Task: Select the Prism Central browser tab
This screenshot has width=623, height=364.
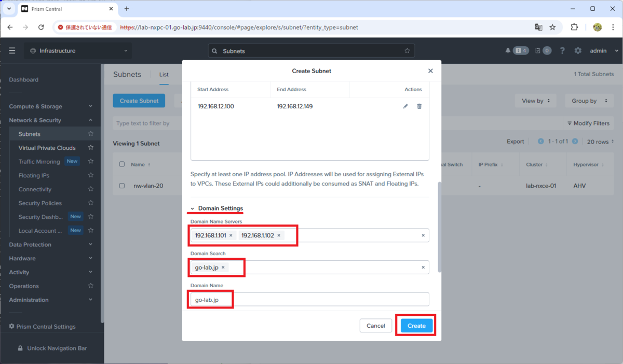Action: point(67,9)
